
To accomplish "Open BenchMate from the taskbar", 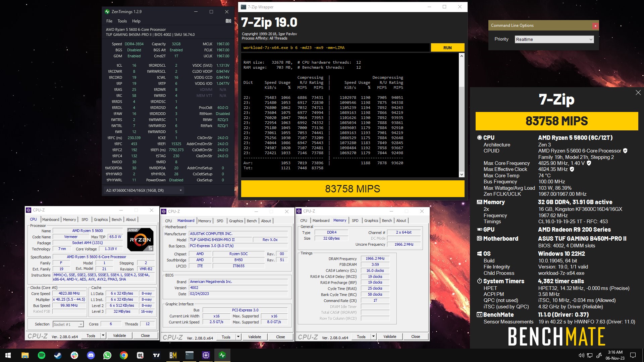I will [173, 355].
